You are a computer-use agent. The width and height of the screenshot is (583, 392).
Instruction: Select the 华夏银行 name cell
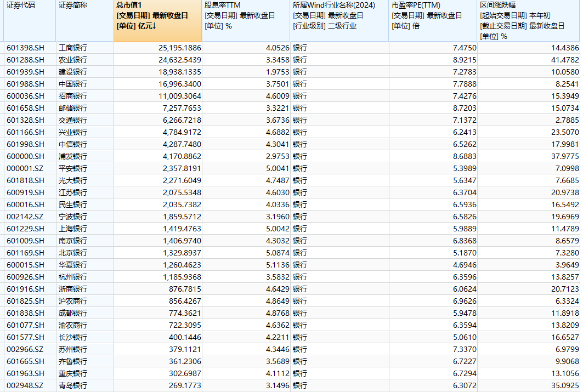tap(73, 265)
